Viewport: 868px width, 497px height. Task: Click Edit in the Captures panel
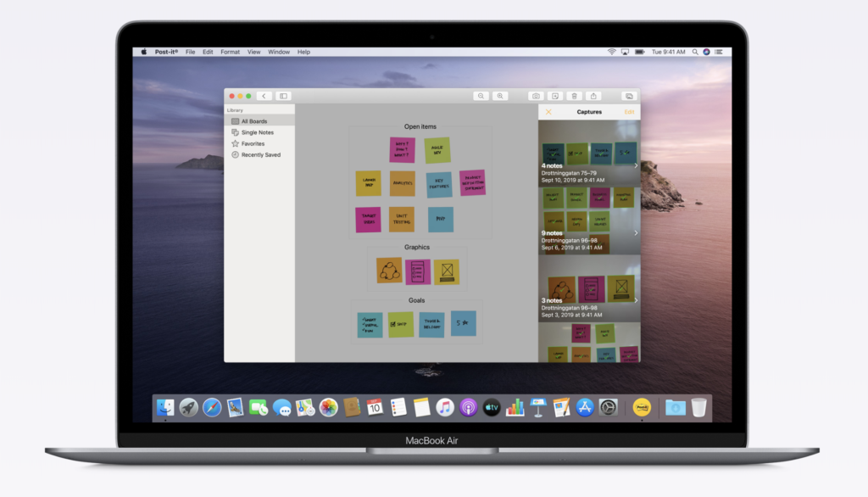(x=630, y=112)
